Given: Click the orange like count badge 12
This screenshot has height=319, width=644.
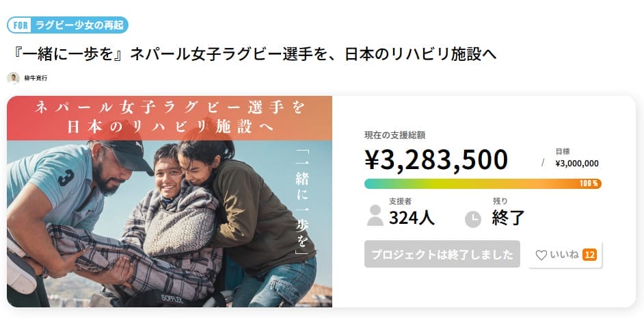Looking at the screenshot, I should [589, 255].
